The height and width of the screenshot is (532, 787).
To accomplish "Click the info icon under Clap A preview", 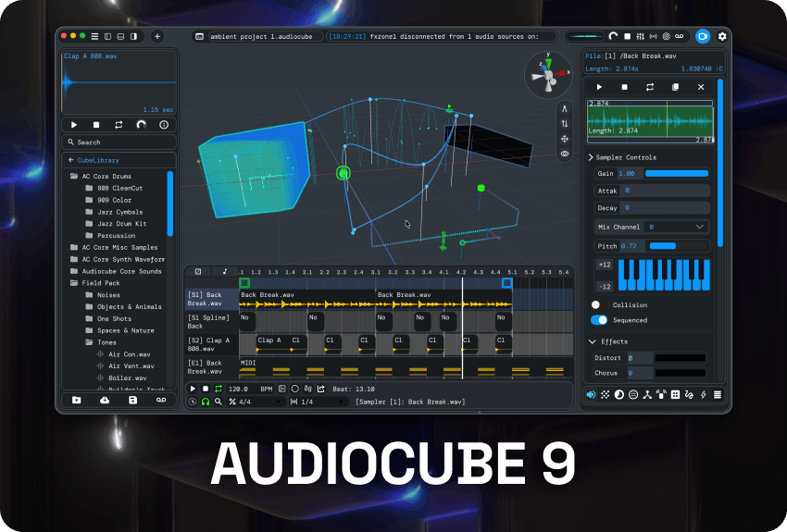I will (x=164, y=124).
